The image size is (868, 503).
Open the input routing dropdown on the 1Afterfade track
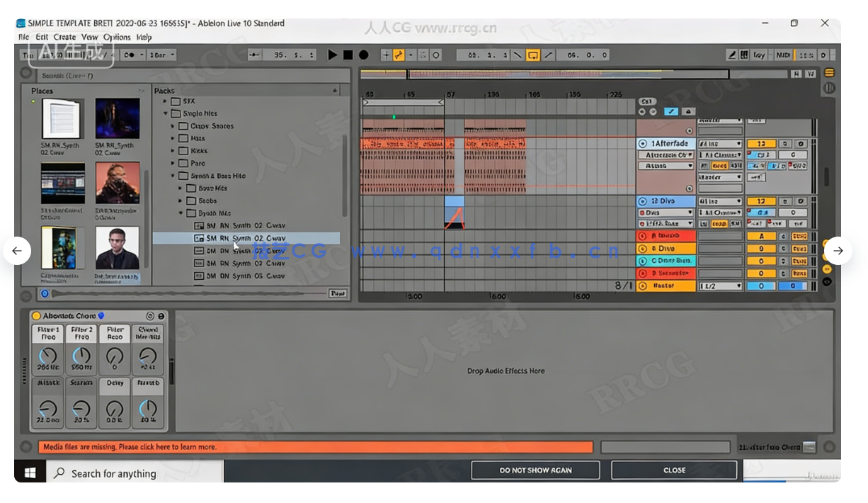(720, 143)
